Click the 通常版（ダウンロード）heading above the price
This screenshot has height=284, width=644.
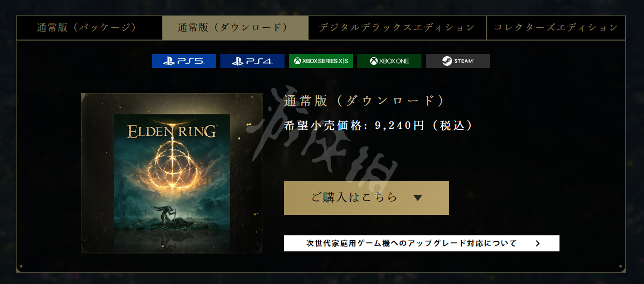(364, 101)
